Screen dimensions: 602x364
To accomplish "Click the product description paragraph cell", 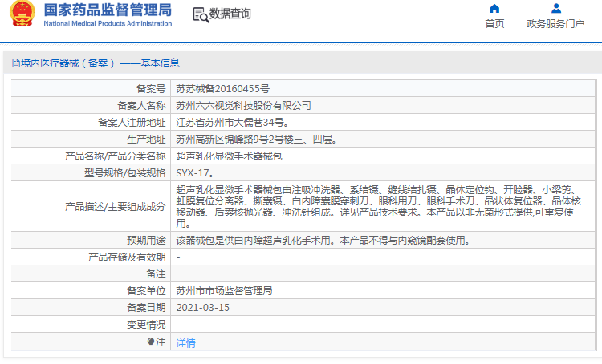I will [383, 206].
